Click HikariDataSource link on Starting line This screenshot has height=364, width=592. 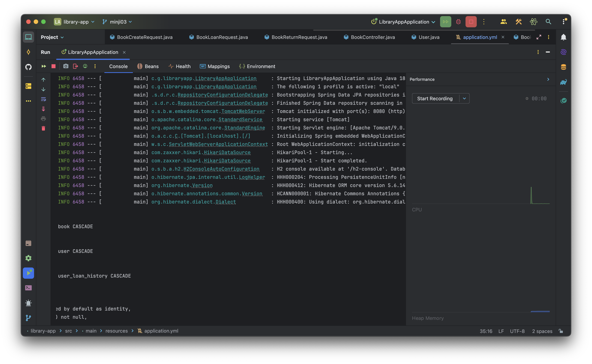[227, 153]
